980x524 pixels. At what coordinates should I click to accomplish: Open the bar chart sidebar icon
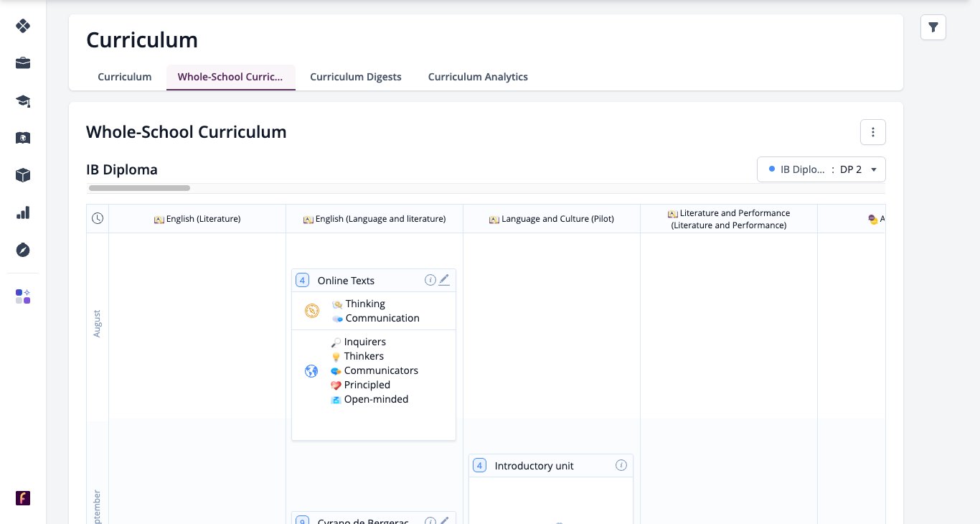click(23, 212)
